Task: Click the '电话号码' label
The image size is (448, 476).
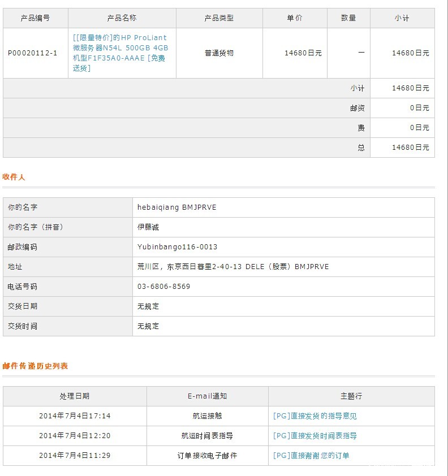Action: point(23,286)
